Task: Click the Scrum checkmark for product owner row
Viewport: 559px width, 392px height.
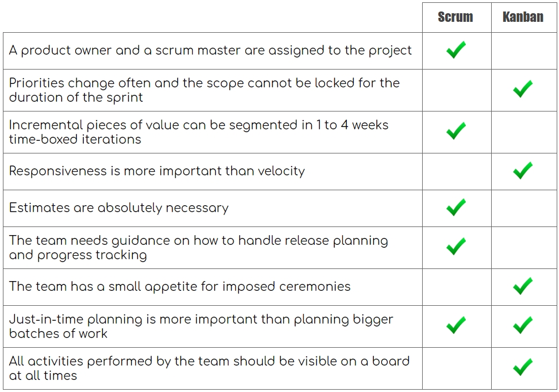Action: (x=456, y=49)
